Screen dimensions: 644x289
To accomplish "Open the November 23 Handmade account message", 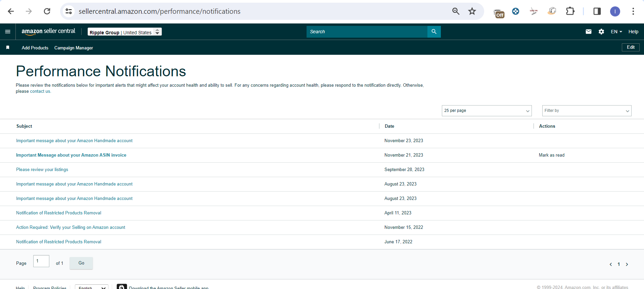I will 74,141.
